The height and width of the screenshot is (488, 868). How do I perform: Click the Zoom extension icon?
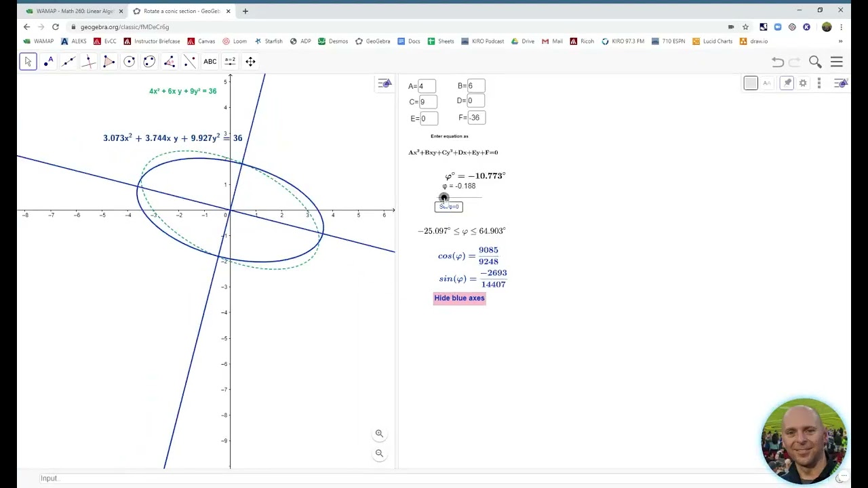tap(778, 27)
